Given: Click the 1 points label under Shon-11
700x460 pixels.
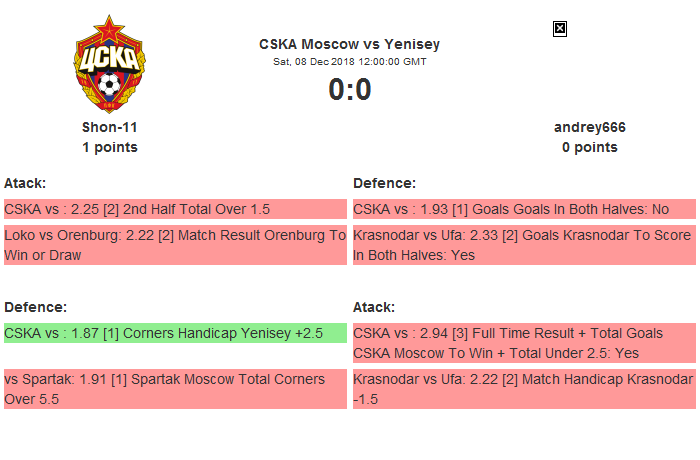Looking at the screenshot, I should [110, 147].
